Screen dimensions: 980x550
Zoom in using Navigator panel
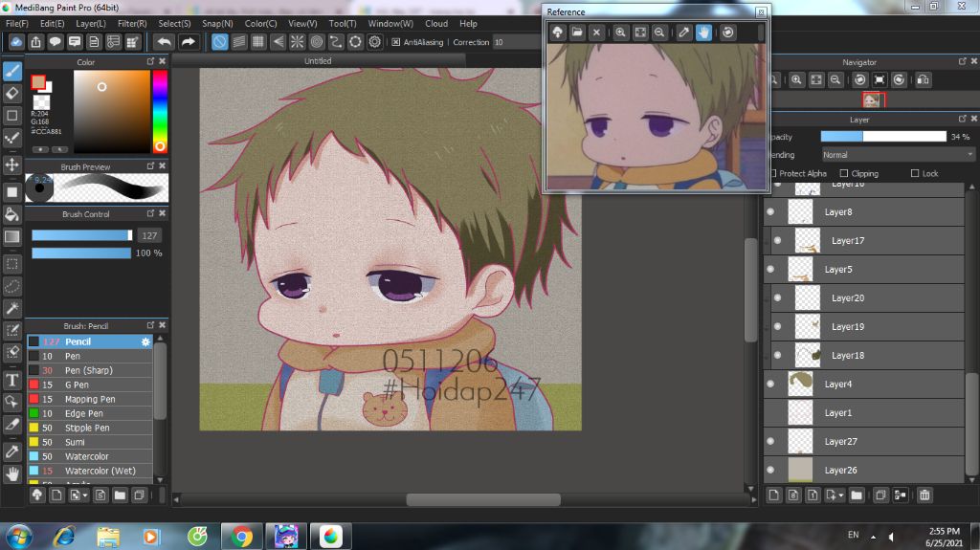(796, 80)
